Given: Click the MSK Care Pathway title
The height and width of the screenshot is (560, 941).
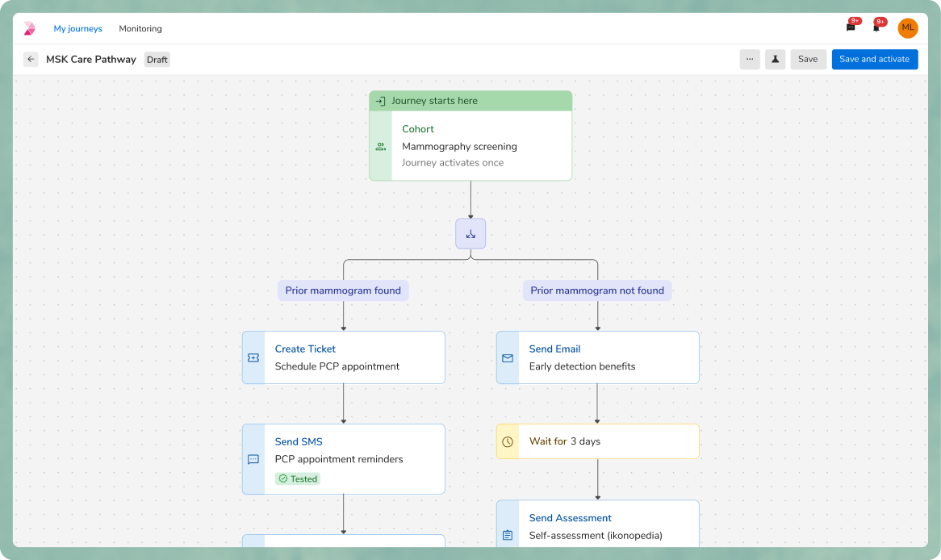Looking at the screenshot, I should pos(91,60).
